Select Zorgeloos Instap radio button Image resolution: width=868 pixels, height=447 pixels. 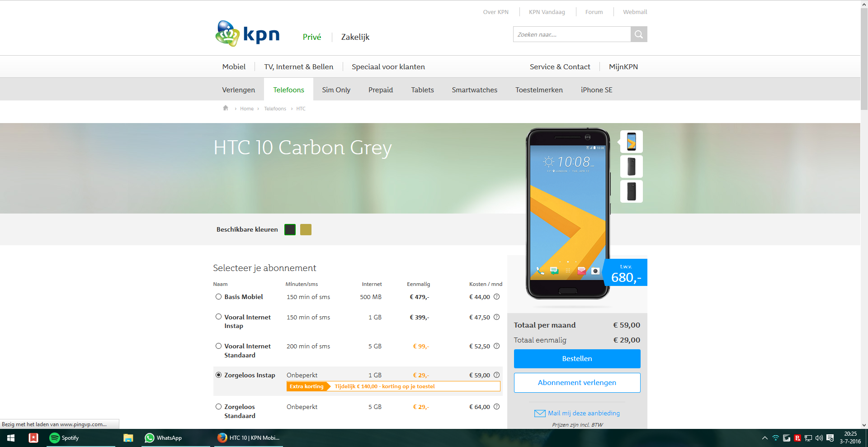pyautogui.click(x=219, y=375)
